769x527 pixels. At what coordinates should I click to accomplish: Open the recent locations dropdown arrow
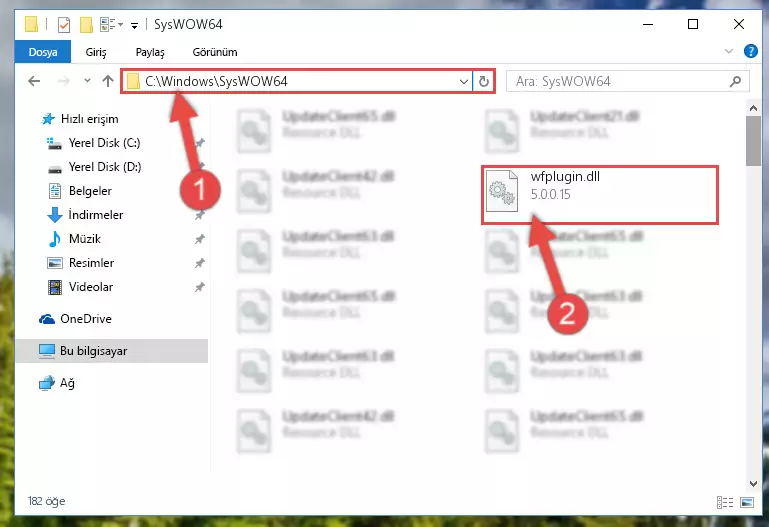click(87, 81)
